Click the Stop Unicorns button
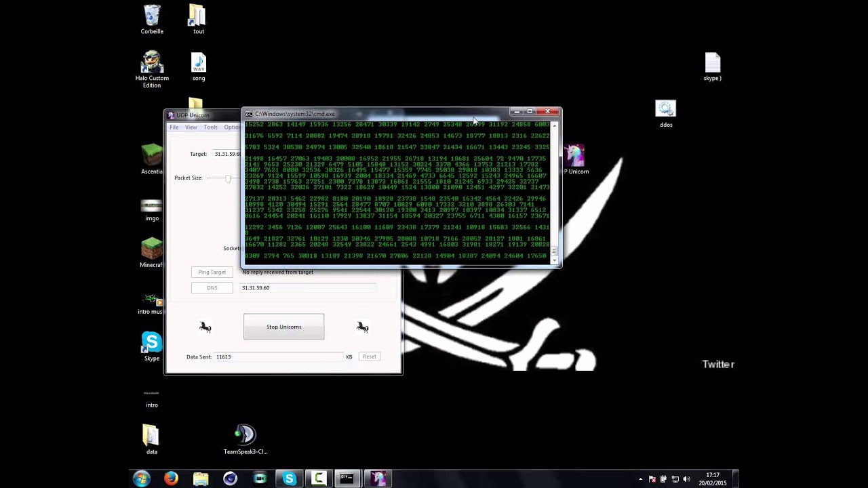Viewport: 868px width, 488px height. coord(283,327)
